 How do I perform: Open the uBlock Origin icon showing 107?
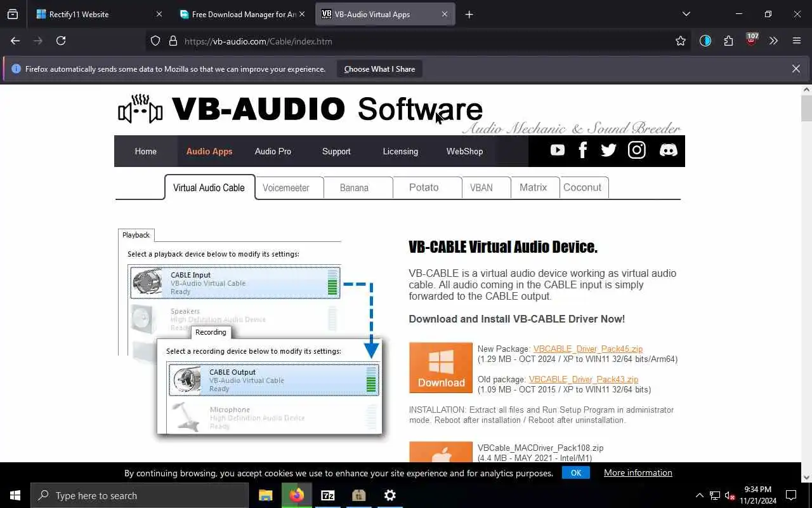(x=752, y=40)
